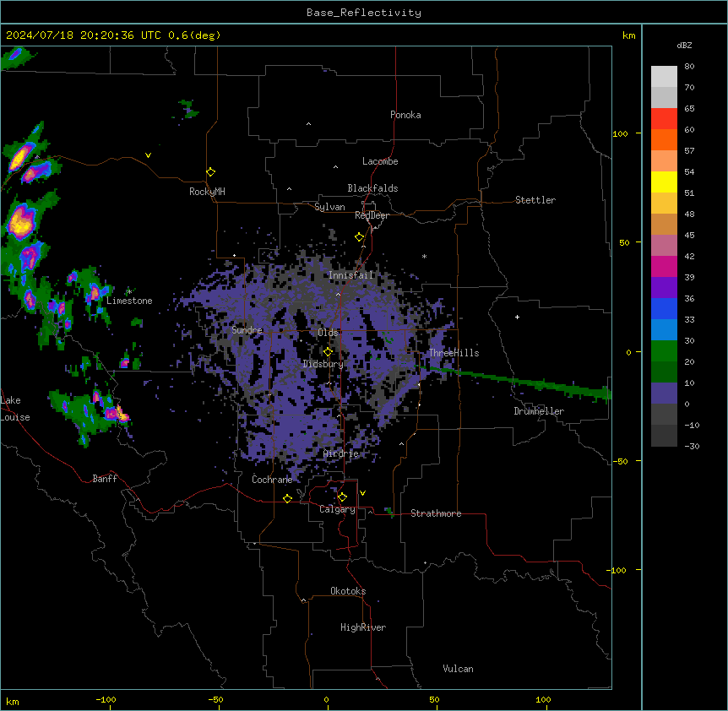
Task: Click the Okotoks town label
Action: click(x=348, y=591)
